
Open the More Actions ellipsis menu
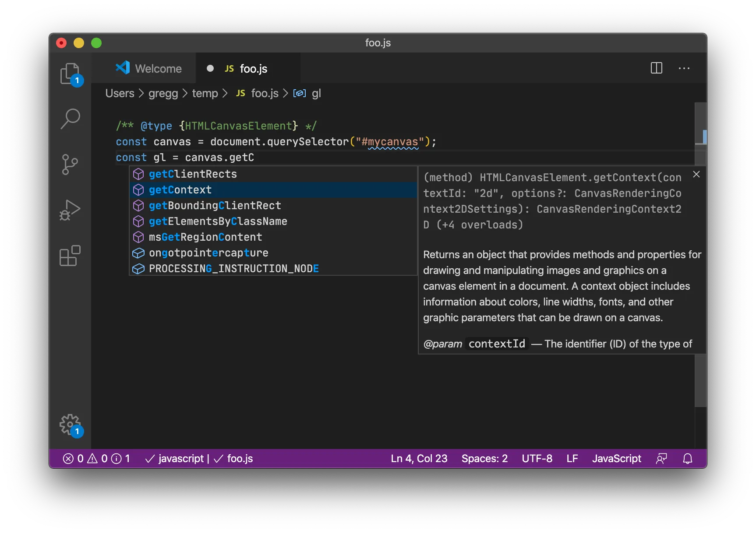tap(684, 68)
